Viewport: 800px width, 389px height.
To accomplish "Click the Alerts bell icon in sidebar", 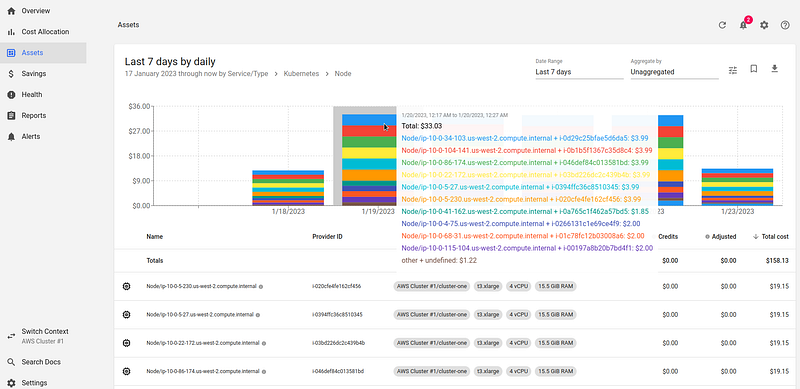I will point(11,136).
